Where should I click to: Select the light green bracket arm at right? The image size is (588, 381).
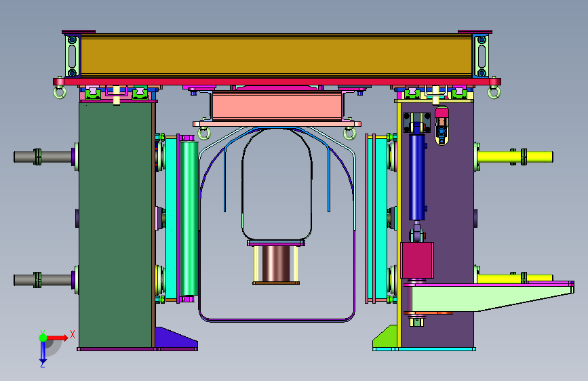point(491,297)
